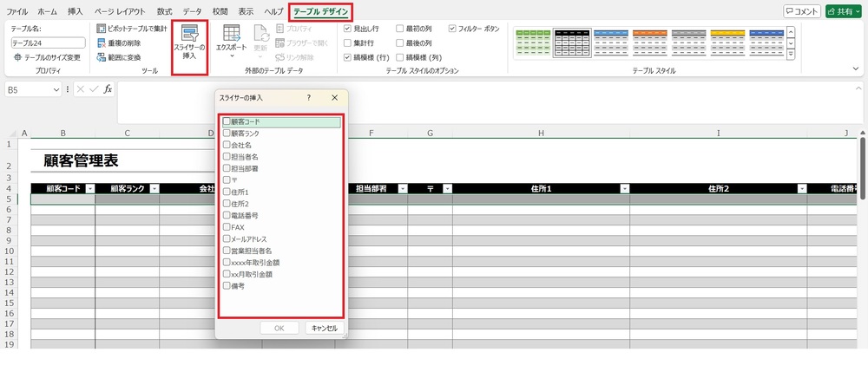
Task: Tick the 電話番号 checkbox in slicer list
Action: pos(227,215)
